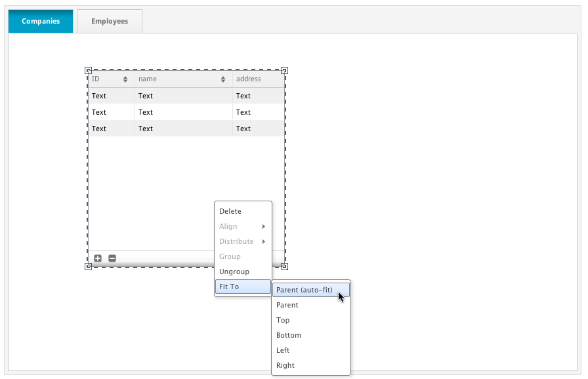Click the sort arrows in name column

click(x=223, y=79)
